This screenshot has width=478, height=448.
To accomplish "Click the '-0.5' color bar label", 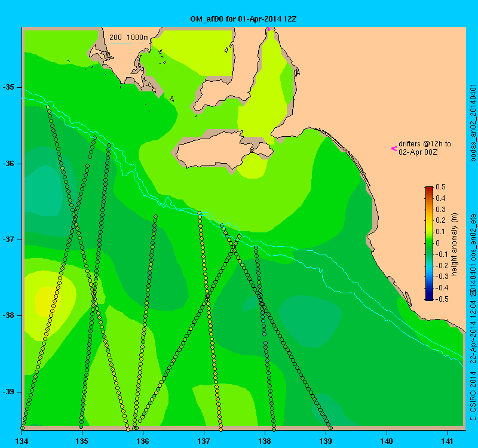I will click(x=442, y=299).
